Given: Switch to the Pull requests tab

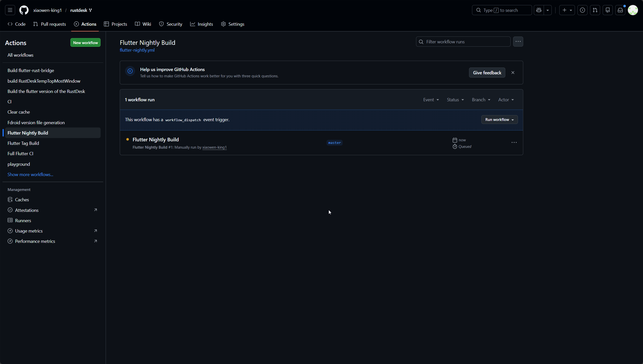Looking at the screenshot, I should 50,24.
